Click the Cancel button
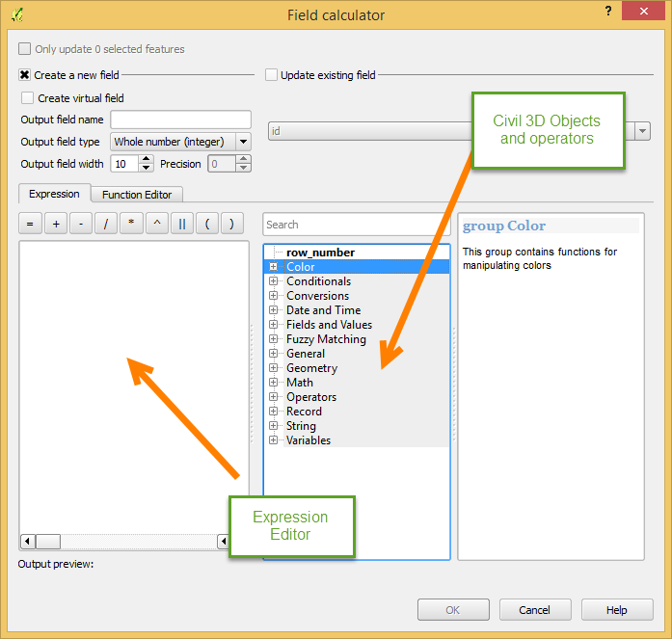 click(535, 609)
